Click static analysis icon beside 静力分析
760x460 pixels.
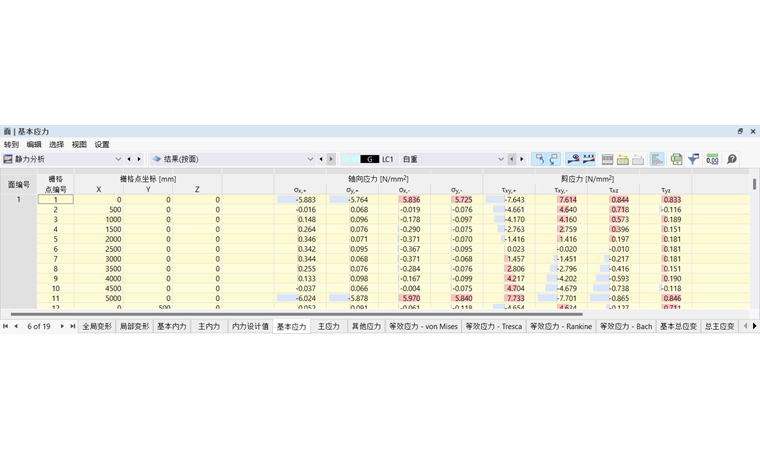click(x=8, y=159)
